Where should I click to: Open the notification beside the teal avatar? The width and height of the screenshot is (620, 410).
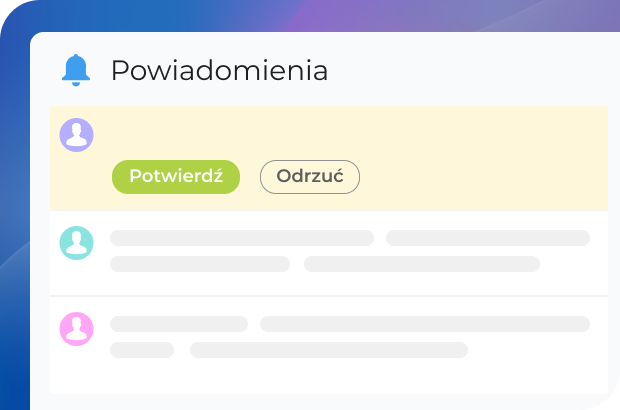pyautogui.click(x=350, y=252)
